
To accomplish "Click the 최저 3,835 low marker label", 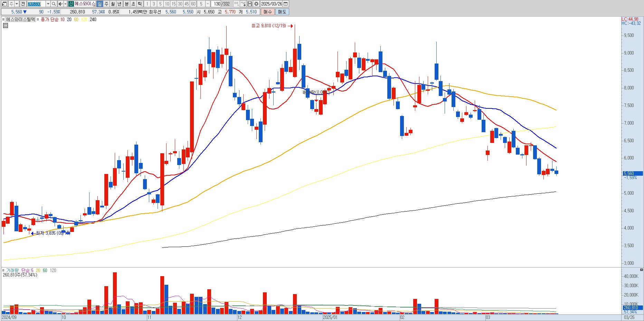I will coord(53,233).
